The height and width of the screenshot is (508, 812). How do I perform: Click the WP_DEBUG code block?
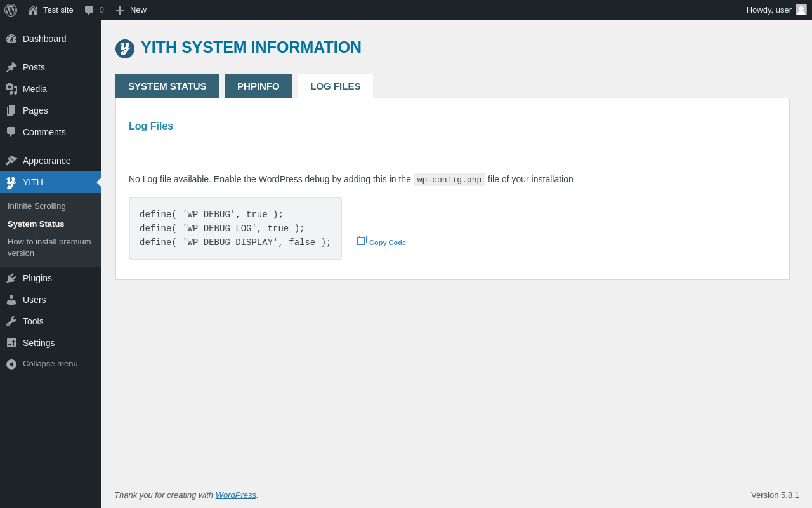pos(235,229)
